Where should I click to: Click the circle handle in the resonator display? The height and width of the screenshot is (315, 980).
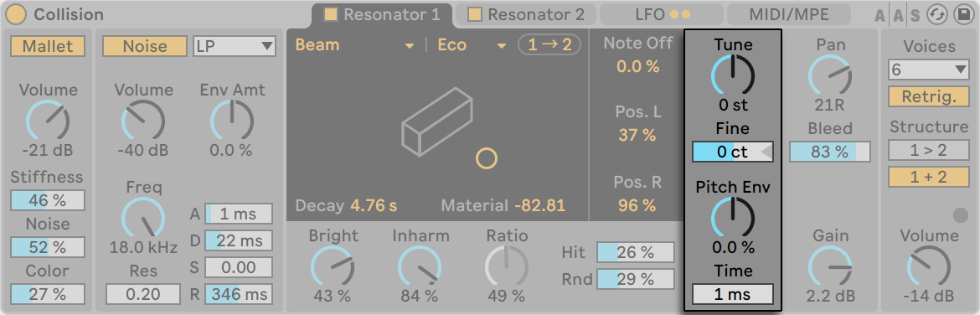(487, 158)
